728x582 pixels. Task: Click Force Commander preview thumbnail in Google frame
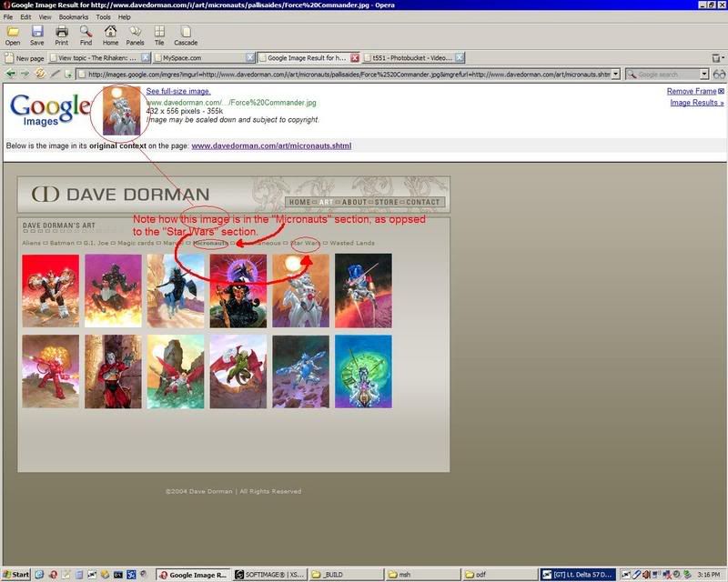121,110
